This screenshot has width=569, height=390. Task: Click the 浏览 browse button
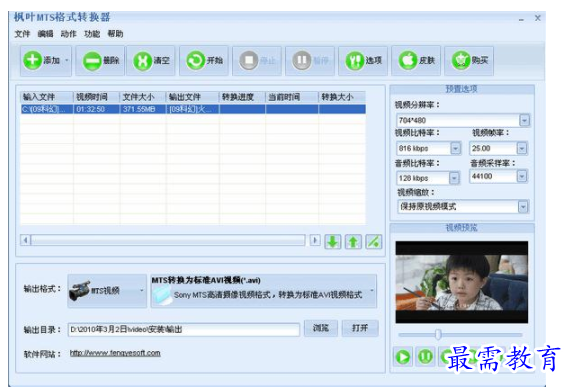click(321, 328)
